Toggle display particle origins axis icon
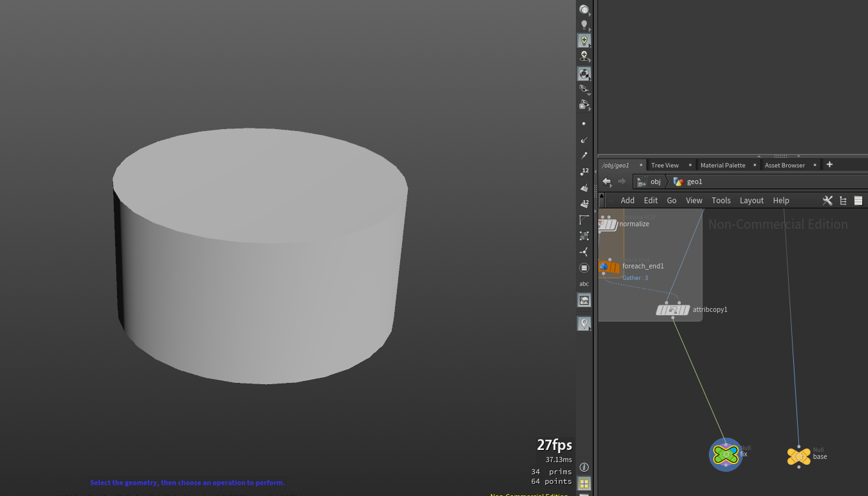 click(x=584, y=252)
